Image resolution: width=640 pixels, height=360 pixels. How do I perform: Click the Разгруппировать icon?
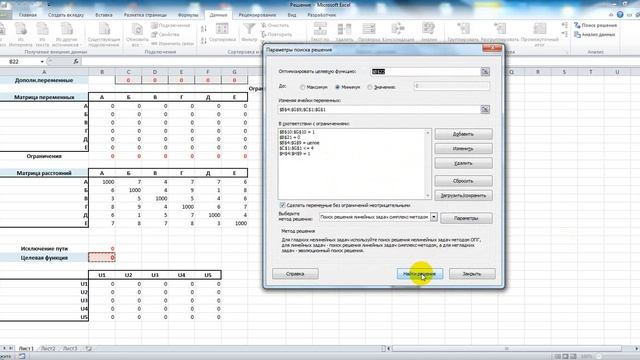[x=500, y=32]
